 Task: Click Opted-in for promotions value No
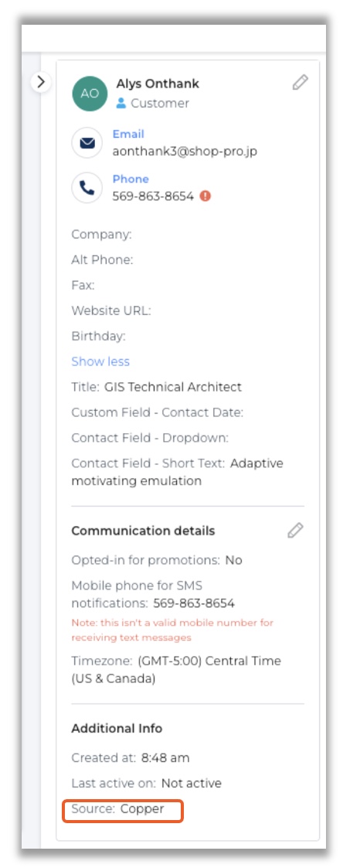point(233,560)
